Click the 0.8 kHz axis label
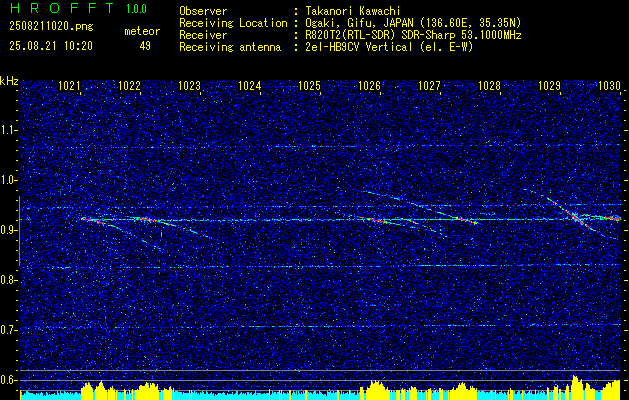The image size is (629, 400). (8, 280)
